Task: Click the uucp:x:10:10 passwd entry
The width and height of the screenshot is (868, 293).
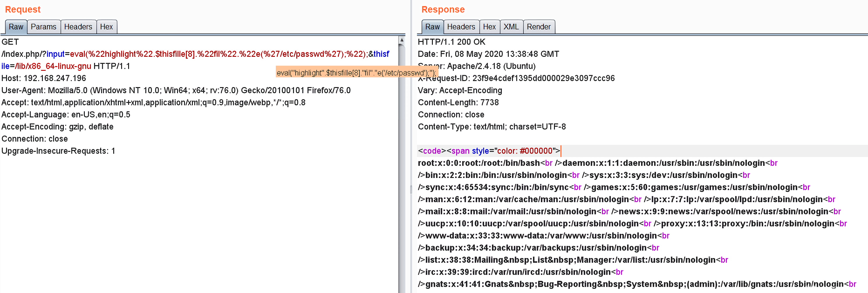Action: tap(532, 224)
